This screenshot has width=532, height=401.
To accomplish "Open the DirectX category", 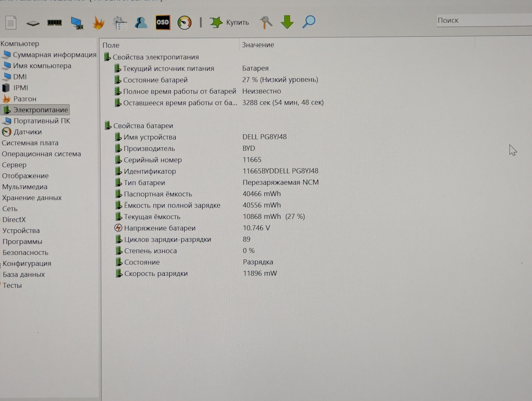I will click(x=14, y=220).
